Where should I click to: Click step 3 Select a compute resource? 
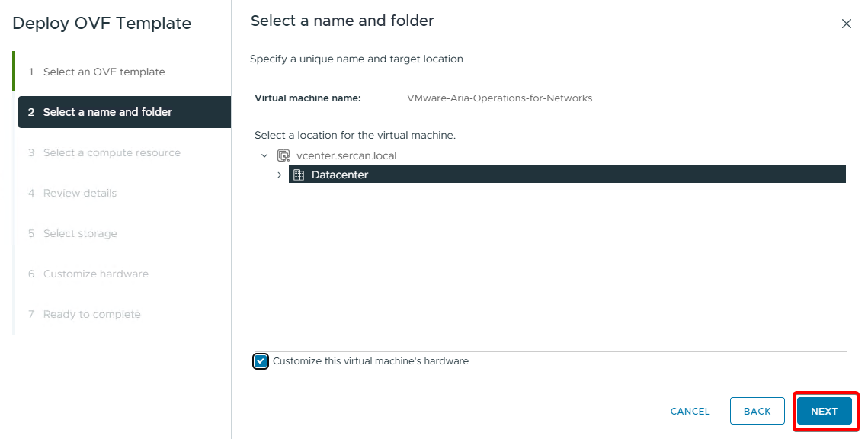coord(111,152)
